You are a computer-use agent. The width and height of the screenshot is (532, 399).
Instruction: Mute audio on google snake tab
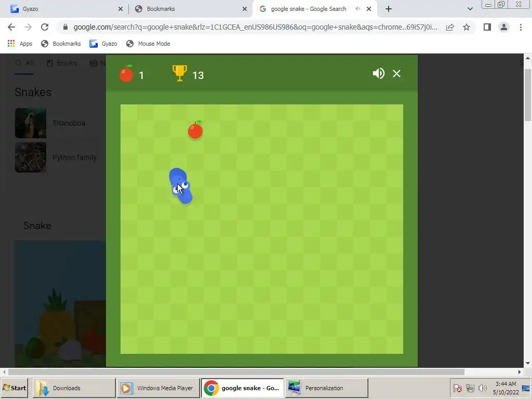[x=357, y=9]
